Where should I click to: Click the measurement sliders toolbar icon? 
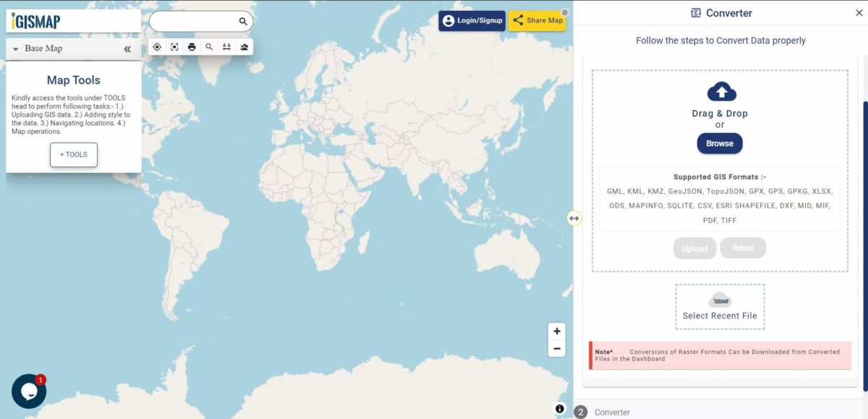click(x=226, y=46)
